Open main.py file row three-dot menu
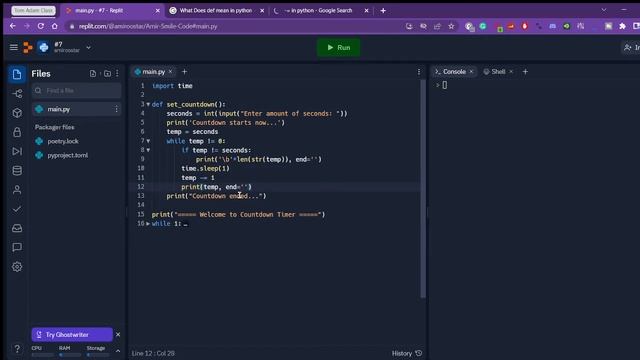 116,109
